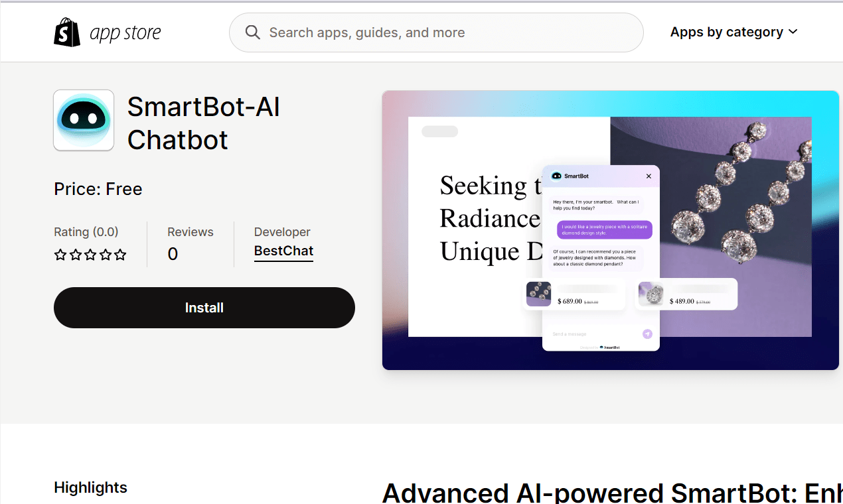
Task: Click the Reviews count 0
Action: [173, 254]
